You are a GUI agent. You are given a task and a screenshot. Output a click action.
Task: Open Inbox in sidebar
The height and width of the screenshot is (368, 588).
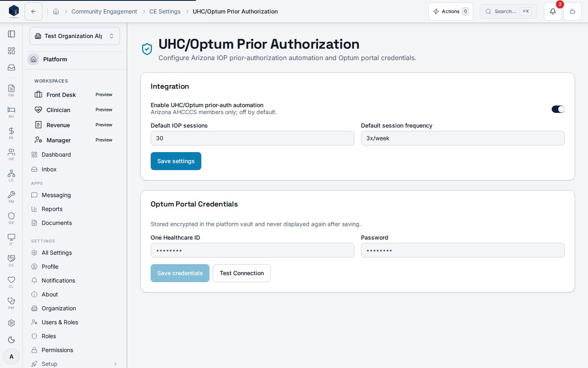[75, 169]
